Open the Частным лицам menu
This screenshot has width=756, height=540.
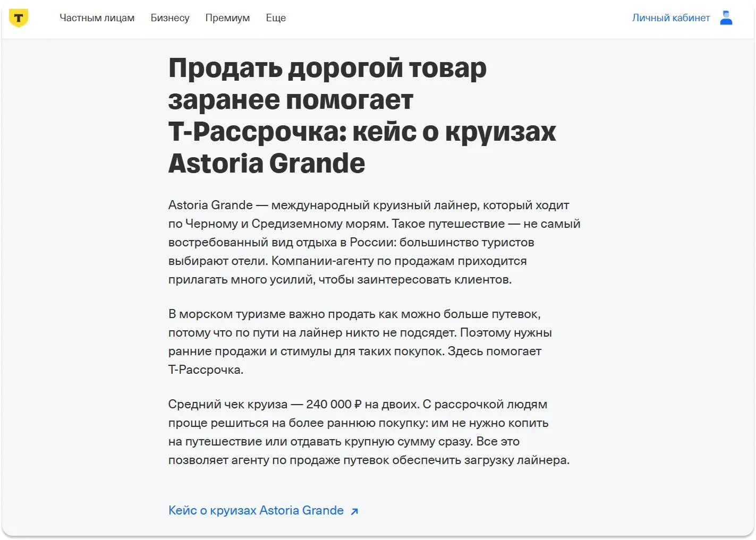[x=97, y=18]
